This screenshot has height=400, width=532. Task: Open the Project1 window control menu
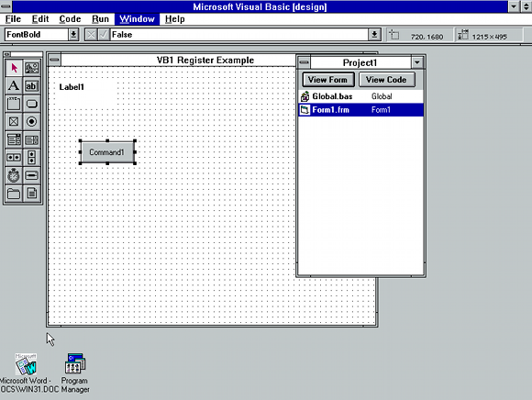point(305,62)
